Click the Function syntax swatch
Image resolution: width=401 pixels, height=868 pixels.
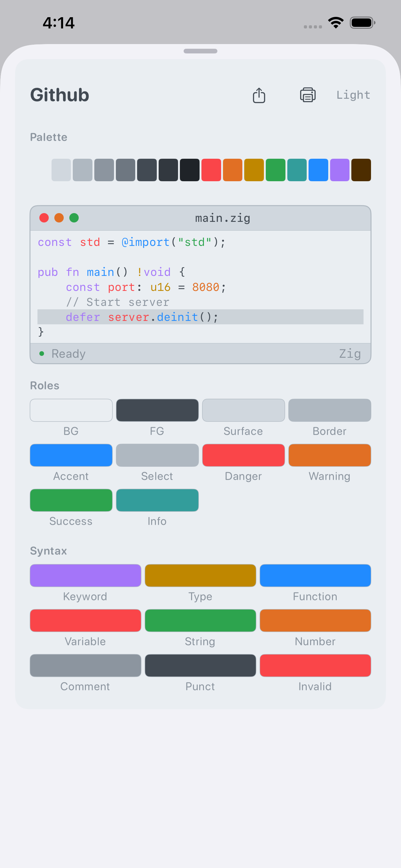pyautogui.click(x=315, y=576)
